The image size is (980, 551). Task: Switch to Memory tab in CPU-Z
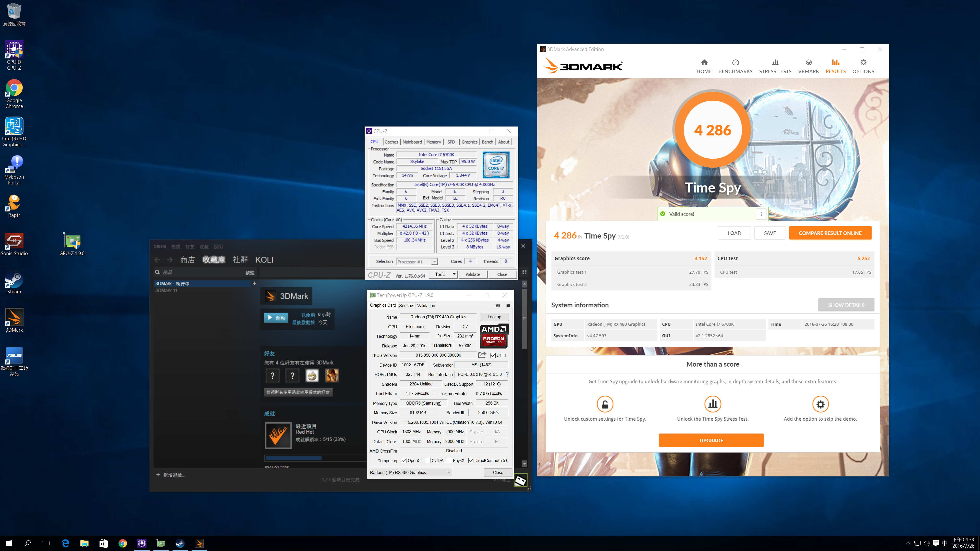(433, 142)
